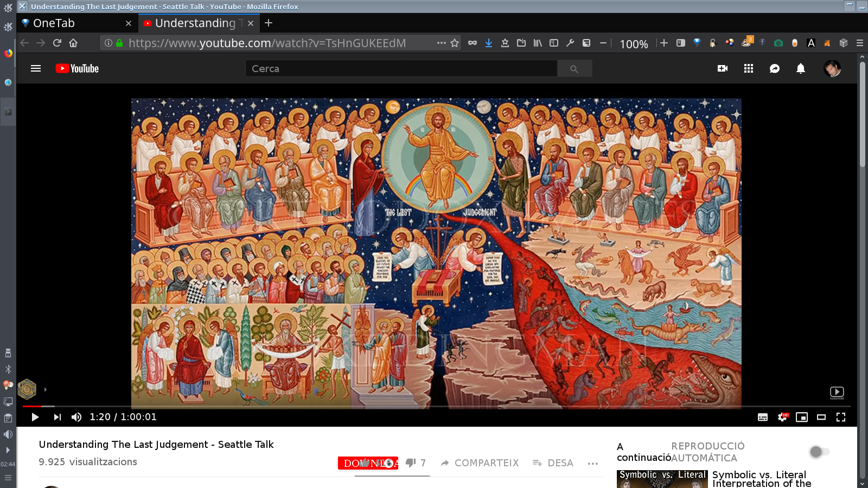Toggle reader view icon in toolbar
Viewport: 868px width, 488px height.
(681, 43)
